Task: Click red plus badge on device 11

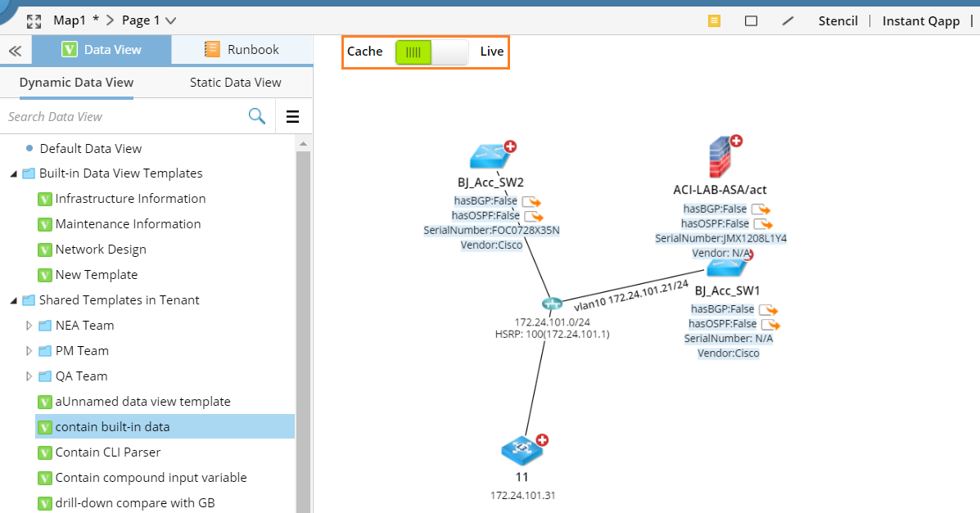Action: pos(542,440)
